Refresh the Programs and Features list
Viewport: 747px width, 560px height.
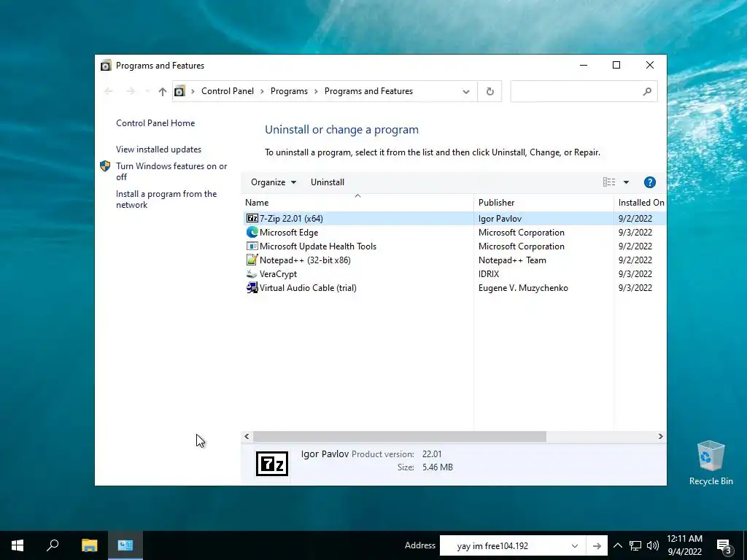[x=489, y=91]
